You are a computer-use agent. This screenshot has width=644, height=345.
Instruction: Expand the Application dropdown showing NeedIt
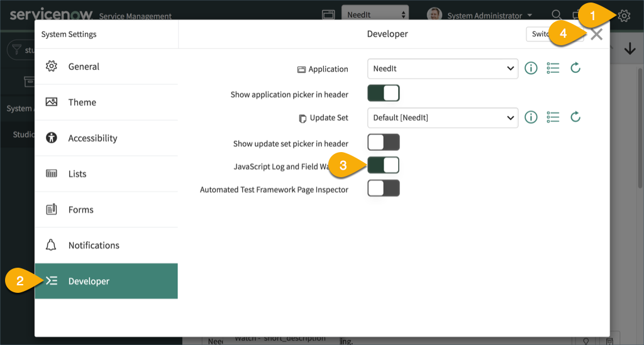point(442,68)
